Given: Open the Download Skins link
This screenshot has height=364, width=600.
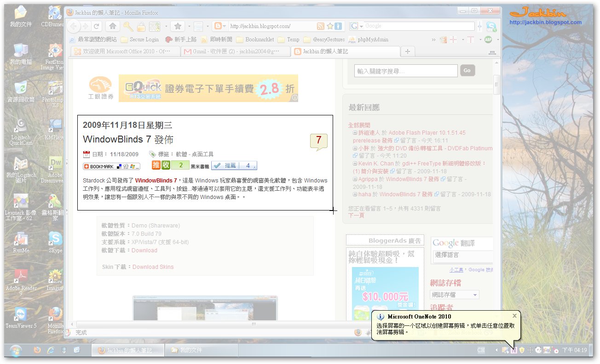Looking at the screenshot, I should (153, 267).
